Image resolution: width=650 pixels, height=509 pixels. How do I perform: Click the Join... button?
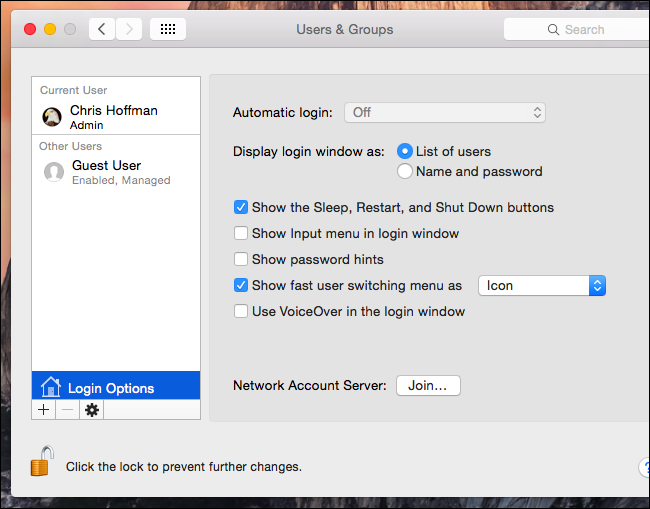tap(428, 385)
